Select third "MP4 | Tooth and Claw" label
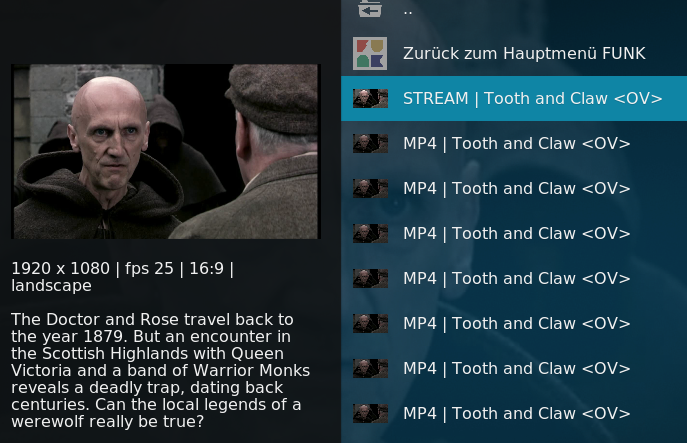This screenshot has height=443, width=687. pyautogui.click(x=517, y=234)
